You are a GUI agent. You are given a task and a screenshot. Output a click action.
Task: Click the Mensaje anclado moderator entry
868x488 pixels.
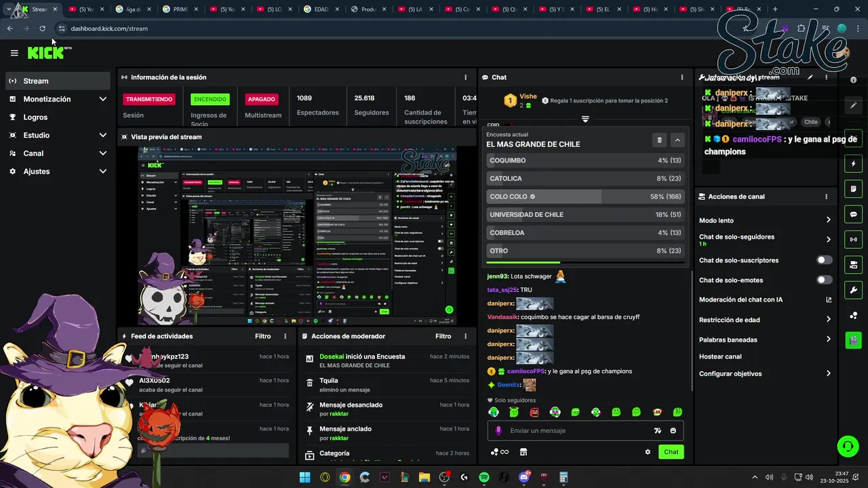[386, 433]
